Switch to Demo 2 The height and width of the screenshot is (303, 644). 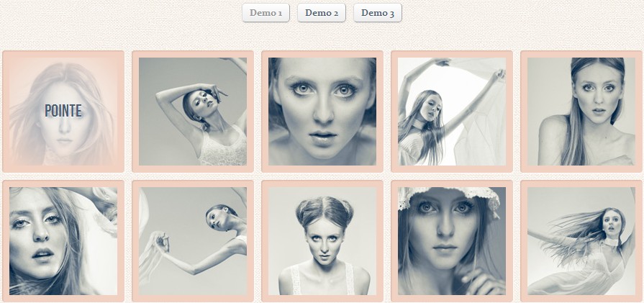(x=322, y=12)
